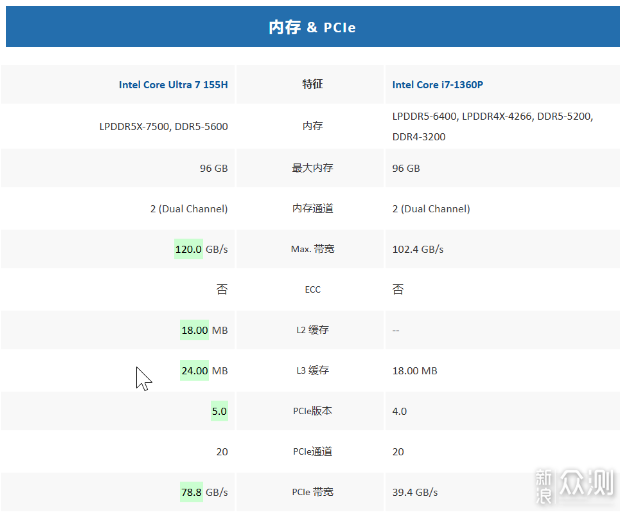
Task: Select the 102.4 GB/s bandwidth value
Action: [417, 249]
